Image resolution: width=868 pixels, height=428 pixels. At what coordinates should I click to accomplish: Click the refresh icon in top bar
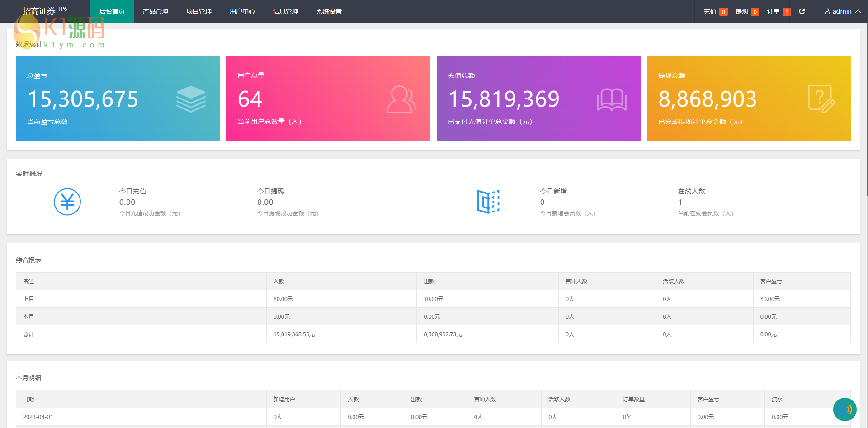(x=802, y=11)
